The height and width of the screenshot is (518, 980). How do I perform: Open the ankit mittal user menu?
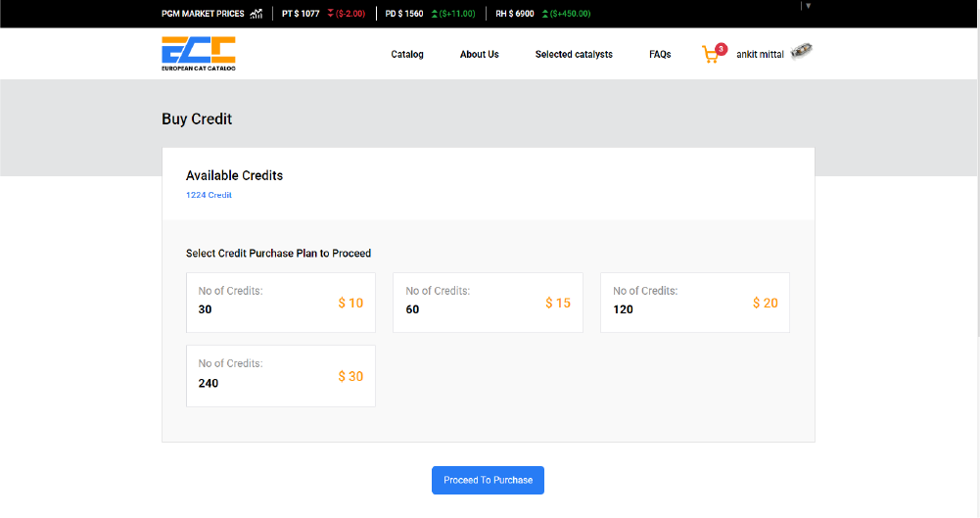[760, 55]
